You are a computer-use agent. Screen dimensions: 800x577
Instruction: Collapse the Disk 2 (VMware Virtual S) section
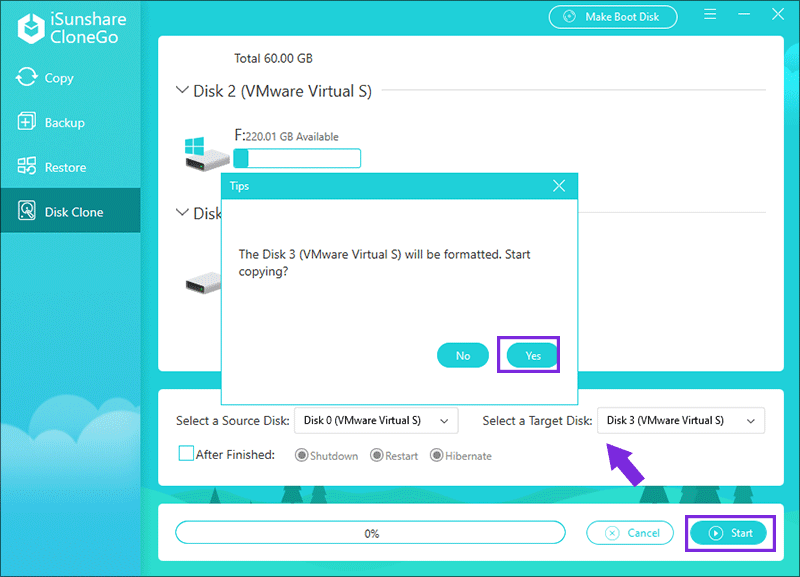tap(182, 91)
